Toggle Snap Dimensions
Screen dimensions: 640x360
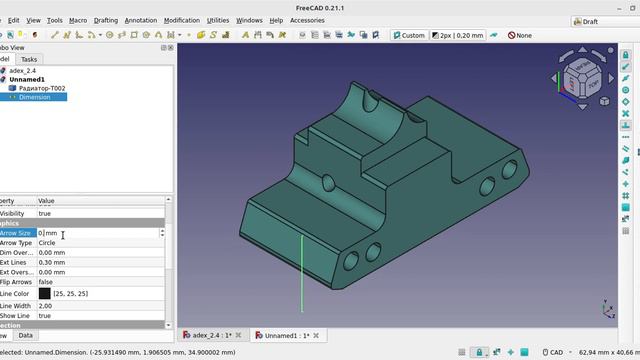625,220
